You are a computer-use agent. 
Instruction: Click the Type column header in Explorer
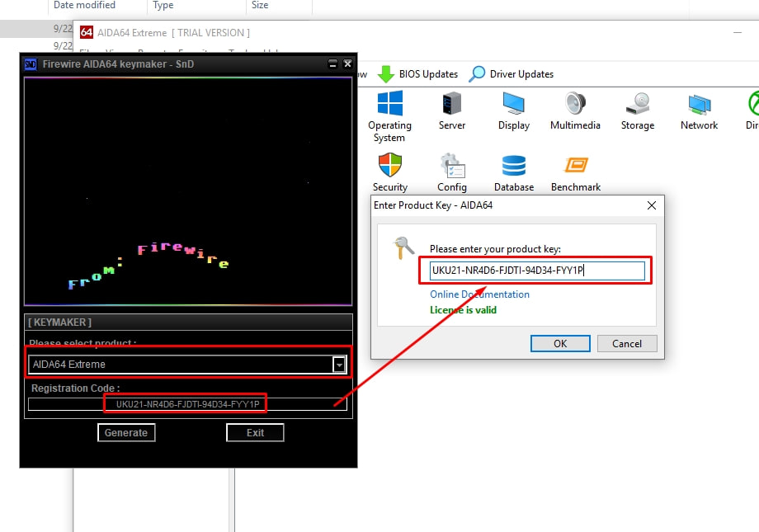point(163,5)
